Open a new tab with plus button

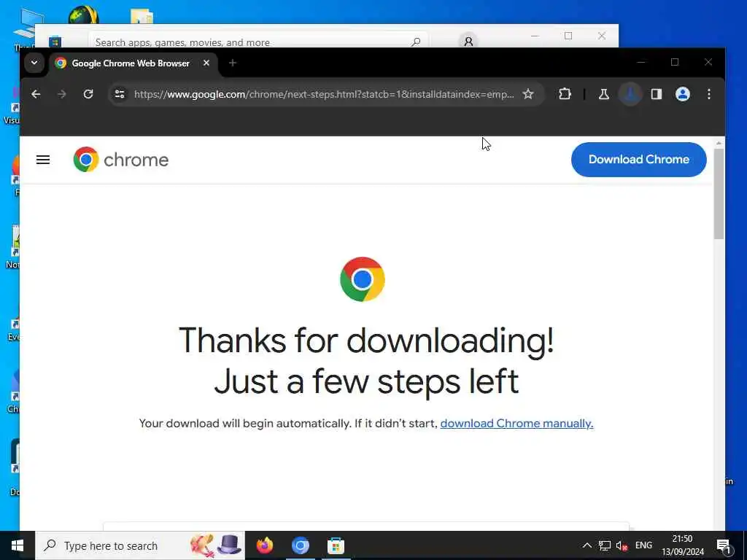(233, 63)
